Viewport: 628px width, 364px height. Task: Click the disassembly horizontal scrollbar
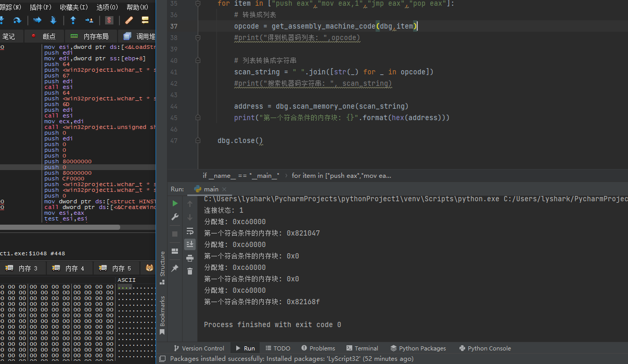point(60,227)
